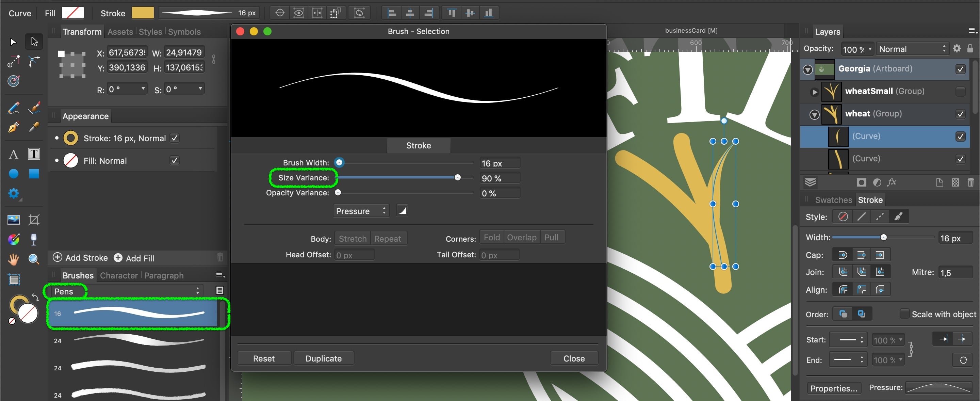Toggle visibility of the second Curve layer
This screenshot has width=980, height=401.
[x=960, y=159]
